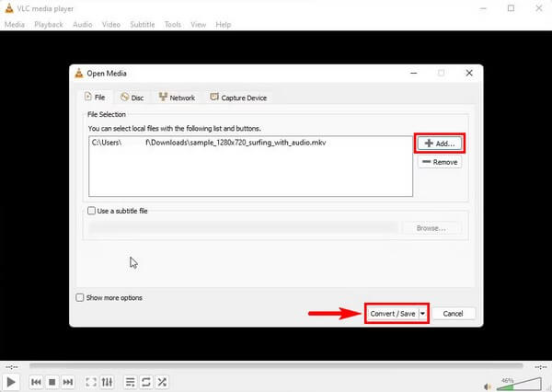
Task: Switch to the File tab
Action: click(96, 97)
